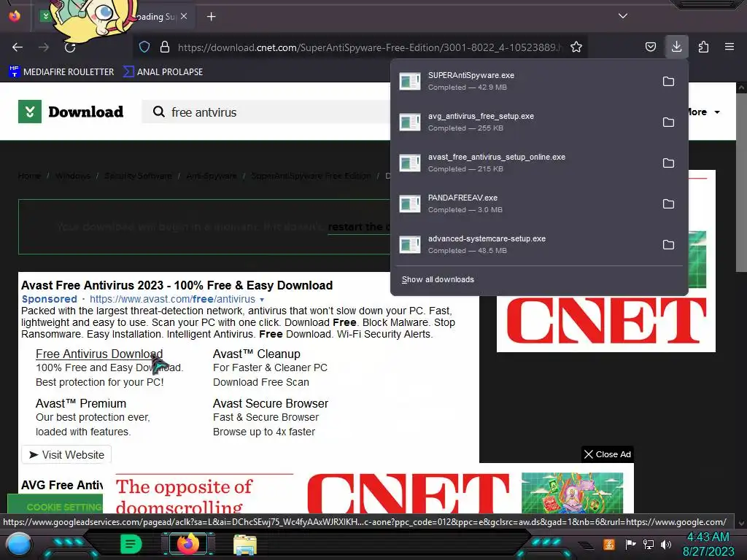Click the network tray icon

[x=649, y=544]
